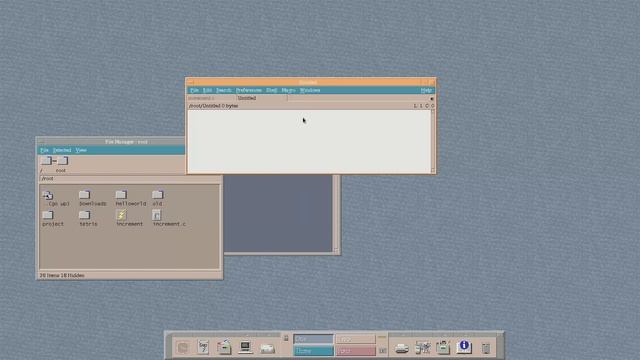Open the "..(go up)" folder icon in File Manager
The width and height of the screenshot is (640, 360).
pos(48,195)
